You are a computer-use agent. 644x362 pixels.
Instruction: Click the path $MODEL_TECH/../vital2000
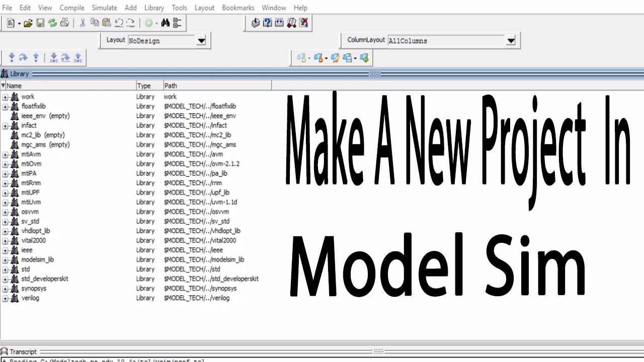coord(200,241)
